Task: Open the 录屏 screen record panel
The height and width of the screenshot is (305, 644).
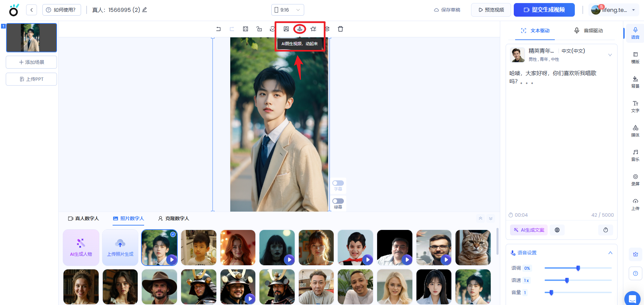Action: (635, 180)
